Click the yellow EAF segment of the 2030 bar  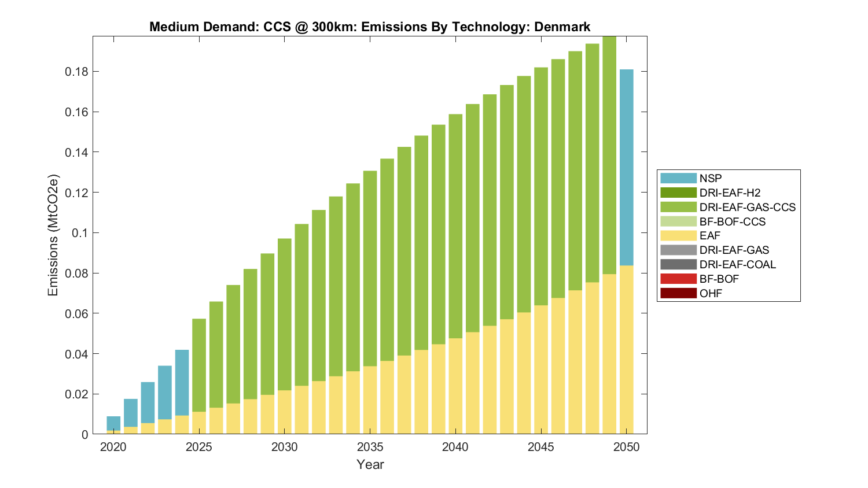click(284, 412)
